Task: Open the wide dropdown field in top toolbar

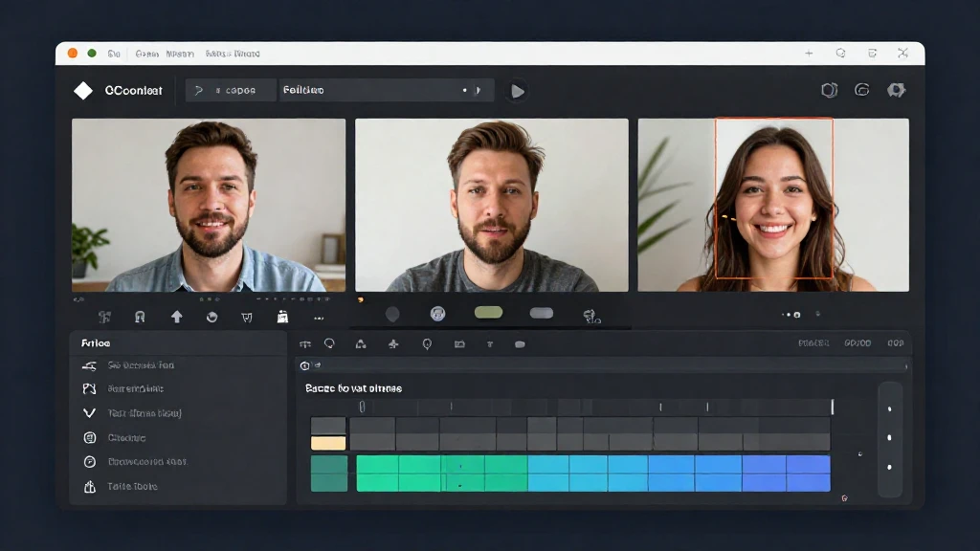Action: tap(387, 90)
